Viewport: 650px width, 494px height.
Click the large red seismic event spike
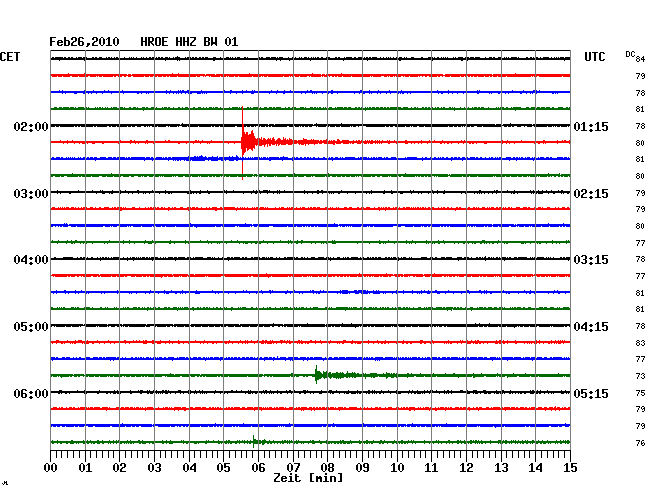tap(243, 143)
